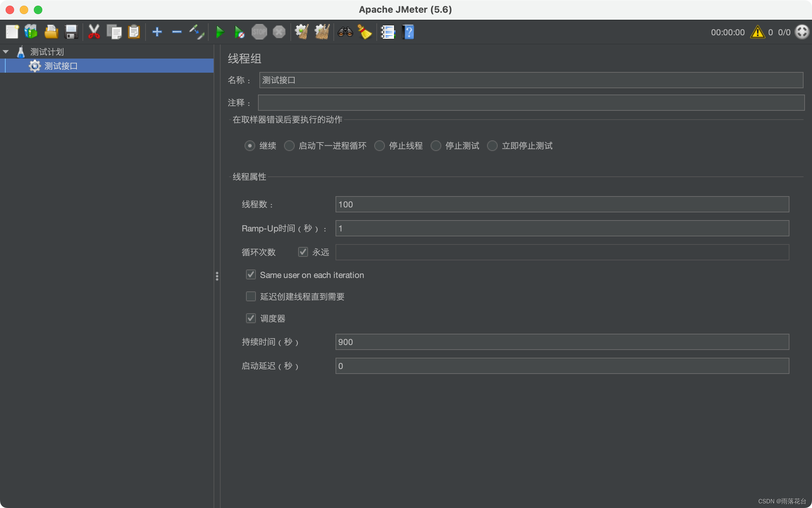Screen dimensions: 812x508
Task: Open the Function Helper list icon
Action: (x=388, y=32)
